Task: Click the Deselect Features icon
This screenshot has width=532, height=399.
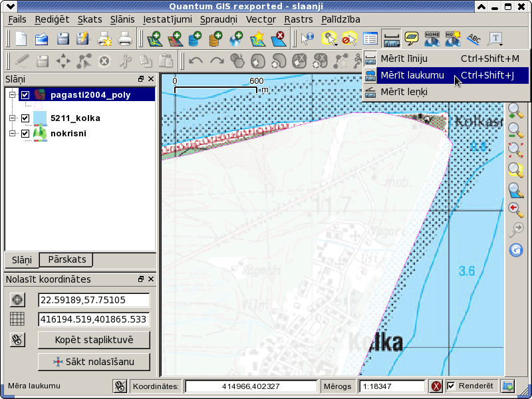Action: coord(350,39)
